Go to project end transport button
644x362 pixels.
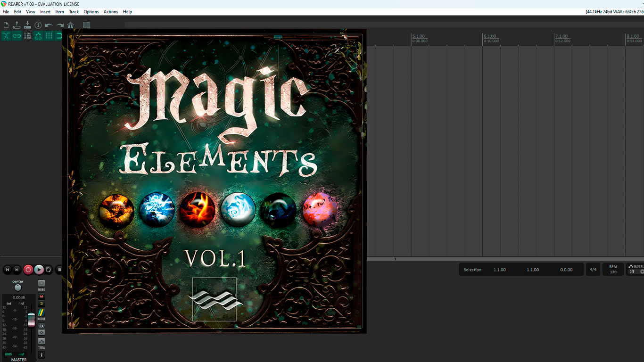point(17,270)
